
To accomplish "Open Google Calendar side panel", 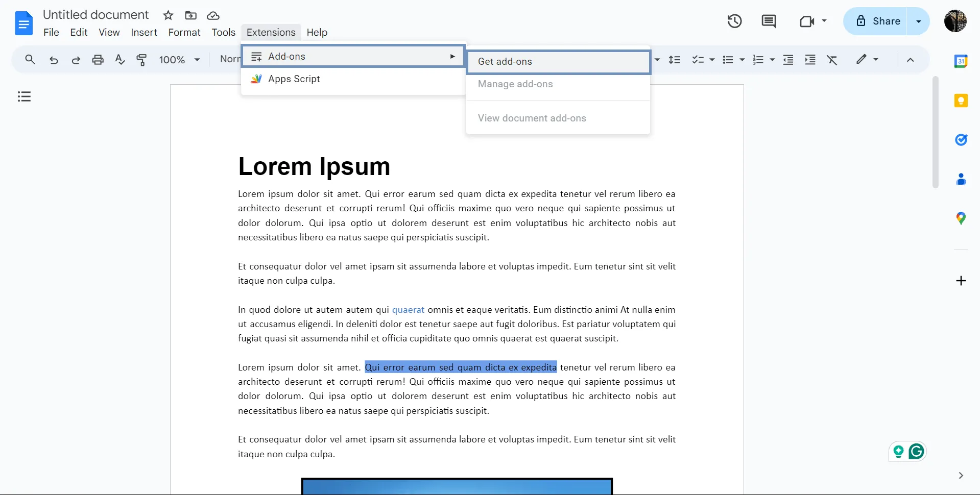I will point(961,61).
